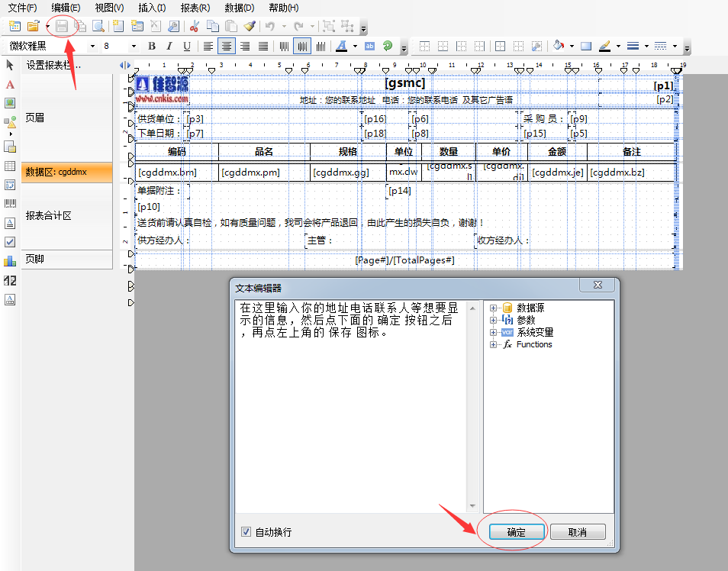This screenshot has height=571, width=728.
Task: Open print preview with magnifier icon
Action: coord(98,27)
